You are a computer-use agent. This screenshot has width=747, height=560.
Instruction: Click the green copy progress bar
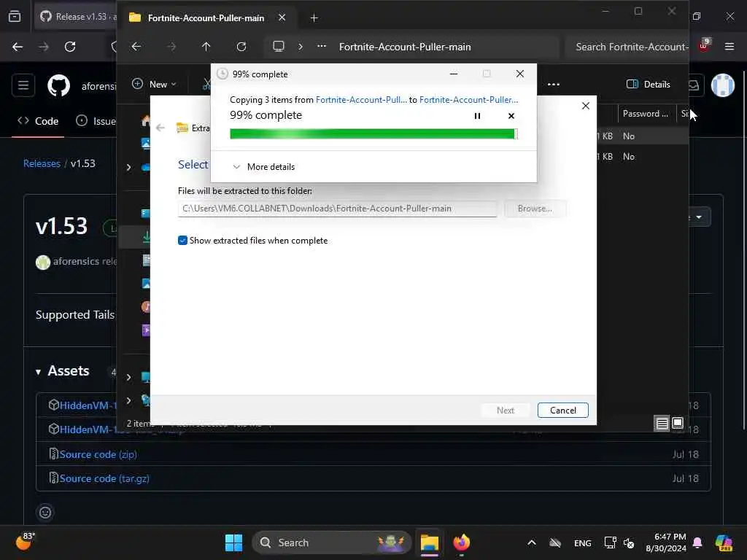[373, 134]
